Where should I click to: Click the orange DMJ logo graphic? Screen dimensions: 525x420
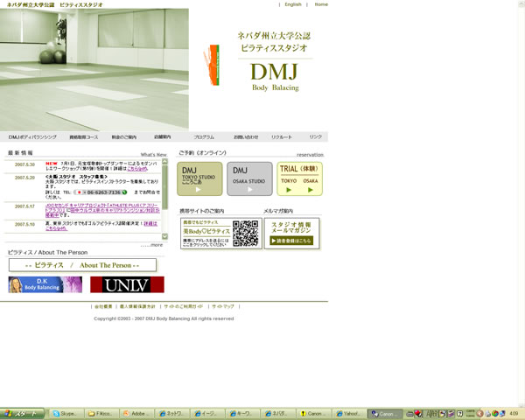[212, 65]
